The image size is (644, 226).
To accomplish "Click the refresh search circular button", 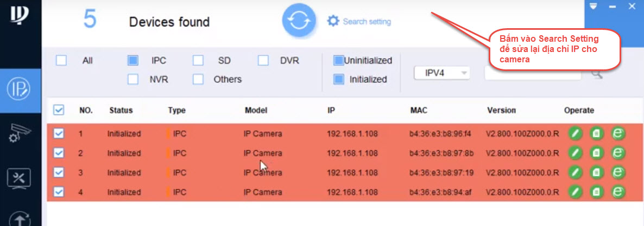I will coord(299,21).
